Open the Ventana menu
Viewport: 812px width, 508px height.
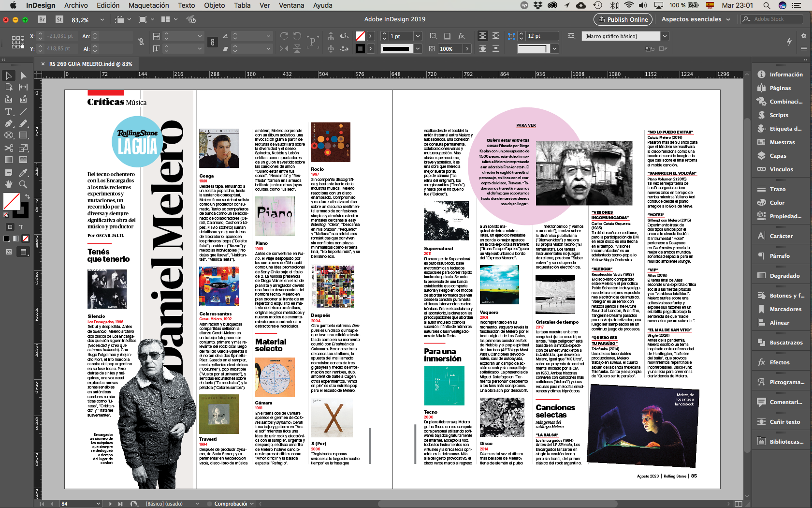coord(291,5)
